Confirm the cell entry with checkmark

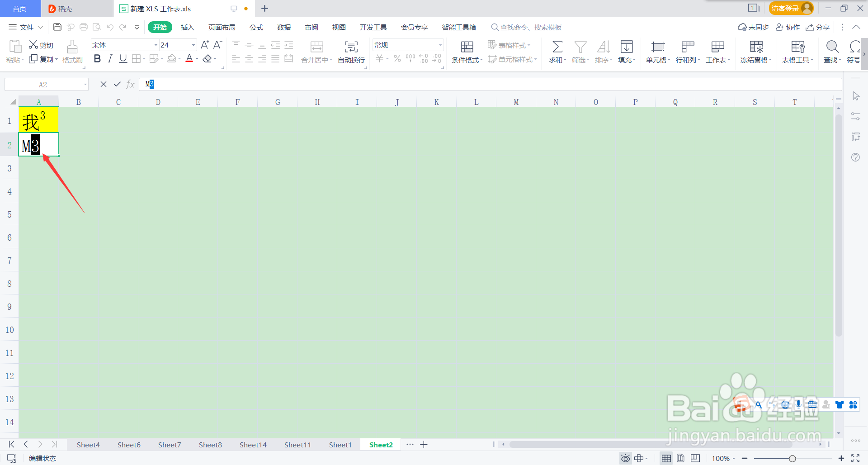tap(117, 84)
